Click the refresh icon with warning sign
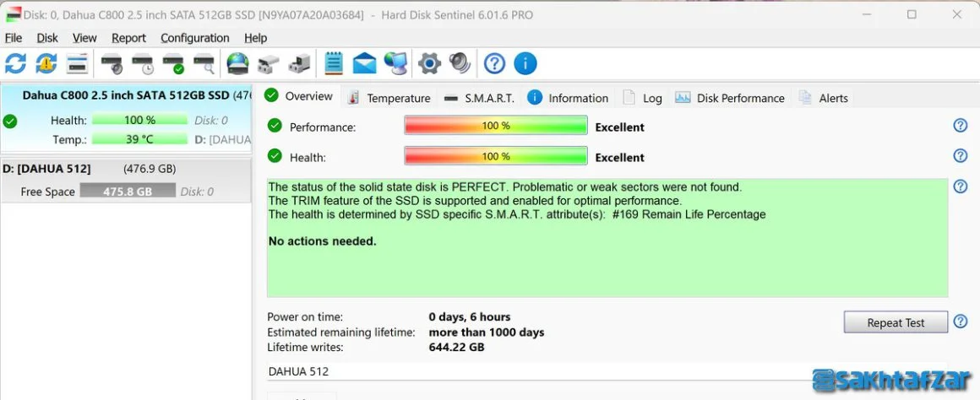The width and height of the screenshot is (980, 400). click(x=46, y=63)
